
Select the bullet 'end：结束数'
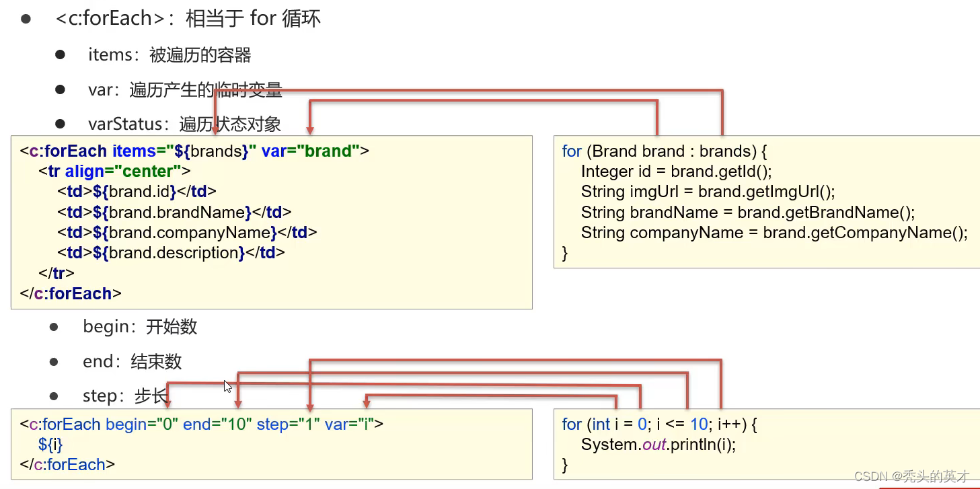133,362
